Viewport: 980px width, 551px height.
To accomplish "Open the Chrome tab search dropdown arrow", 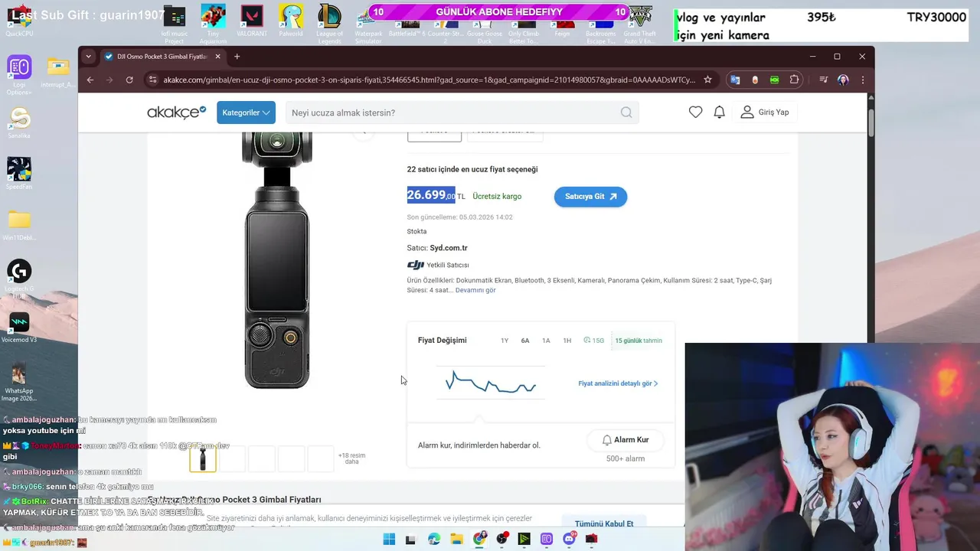I will (88, 56).
